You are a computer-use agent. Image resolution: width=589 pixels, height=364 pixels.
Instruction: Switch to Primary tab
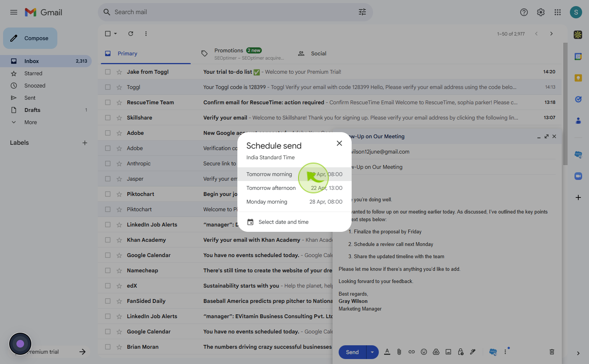coord(146,53)
